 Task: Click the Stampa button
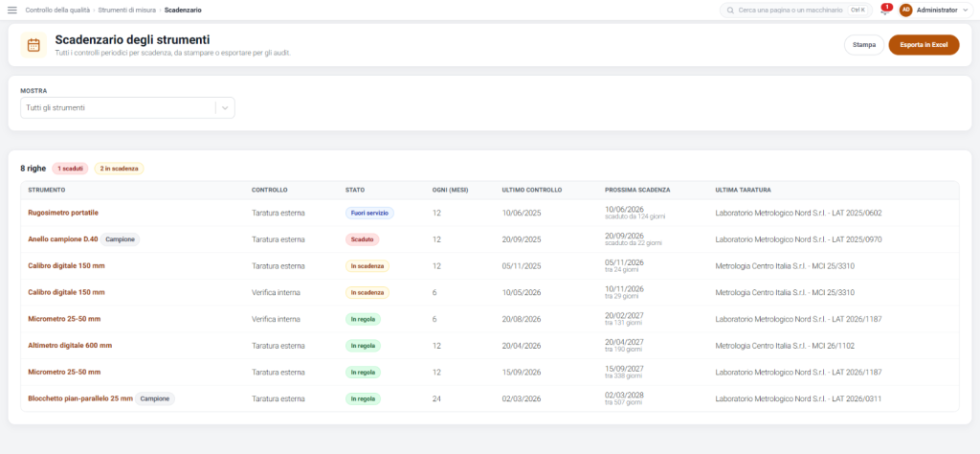click(864, 45)
